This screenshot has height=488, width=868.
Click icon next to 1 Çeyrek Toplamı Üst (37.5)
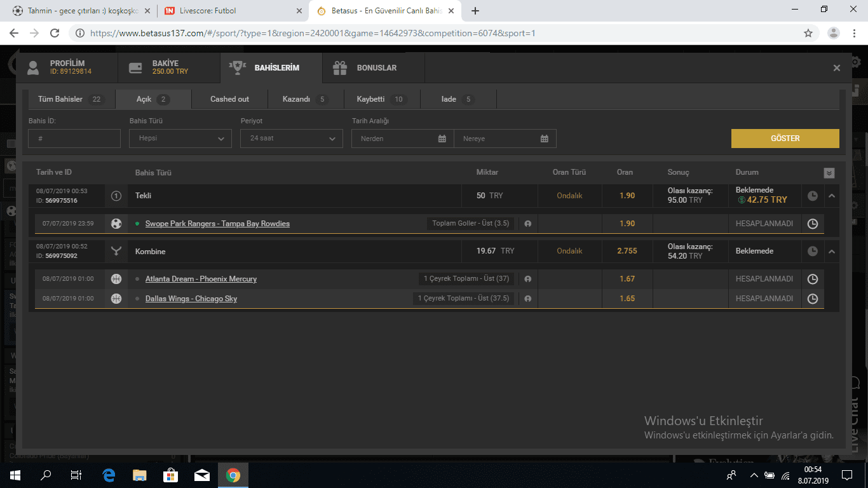[x=527, y=299]
